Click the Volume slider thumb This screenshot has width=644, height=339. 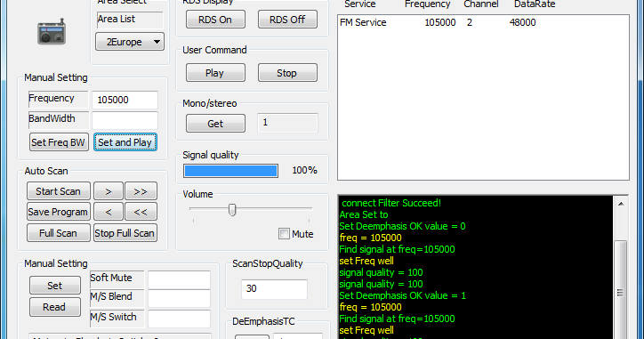[x=232, y=210]
